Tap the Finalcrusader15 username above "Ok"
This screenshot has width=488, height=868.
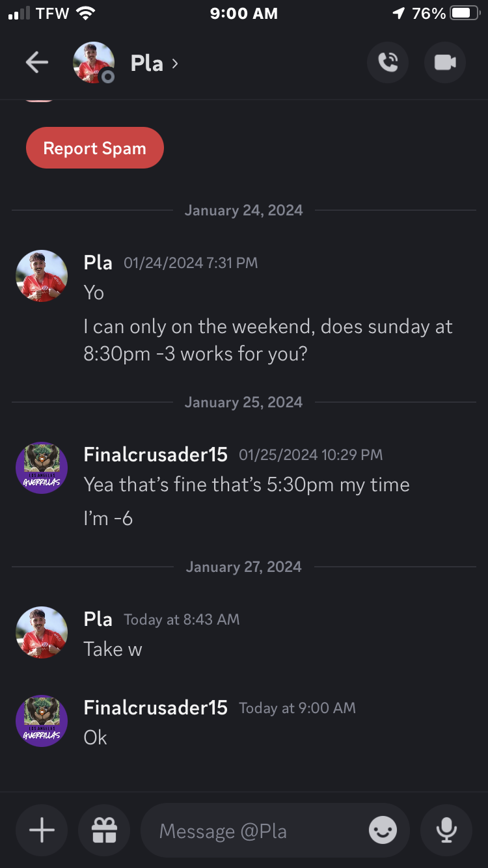[156, 708]
